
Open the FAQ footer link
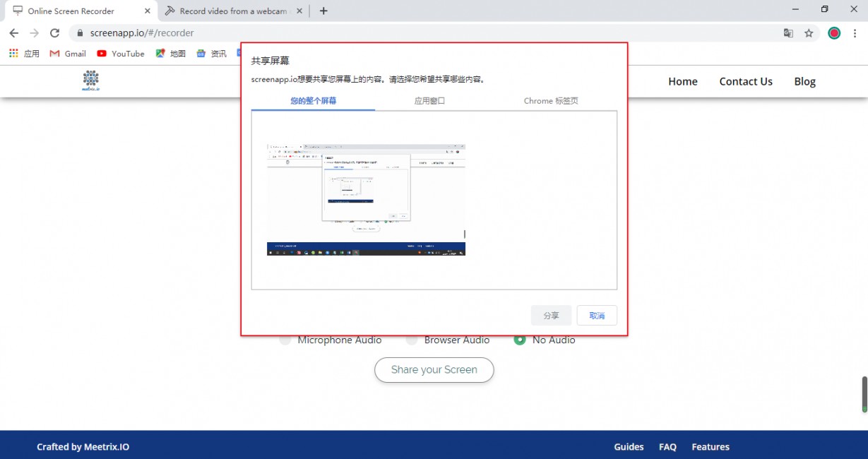667,447
